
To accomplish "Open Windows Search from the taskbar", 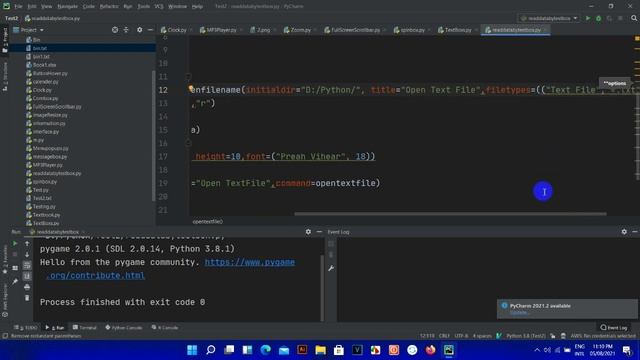I will click(x=211, y=350).
